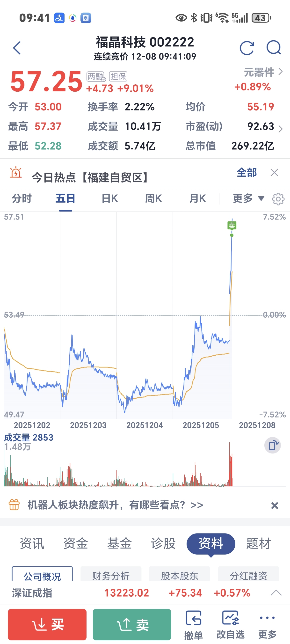Open the 元器件 sector chevron
Viewport: 290px width, 644px height.
click(x=281, y=72)
